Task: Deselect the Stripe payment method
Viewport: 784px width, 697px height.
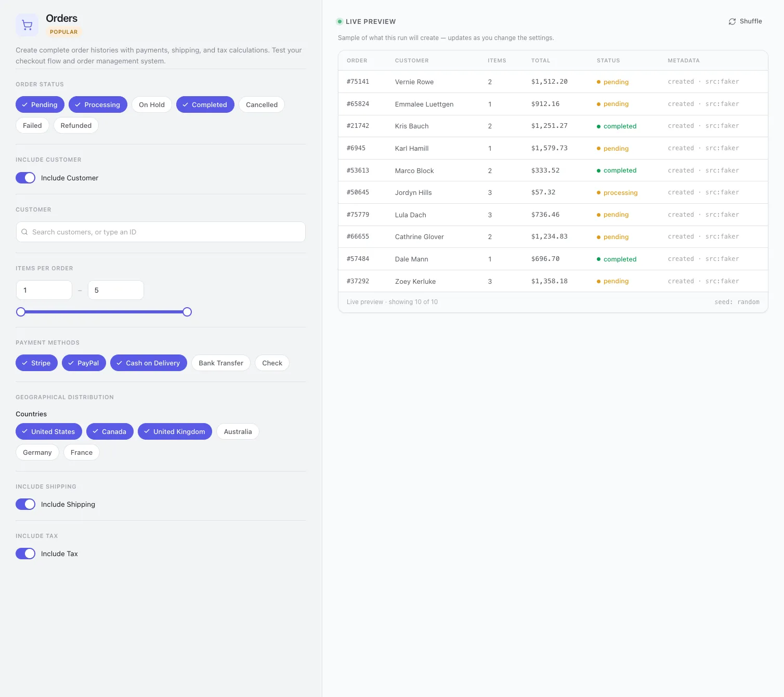Action: point(36,363)
